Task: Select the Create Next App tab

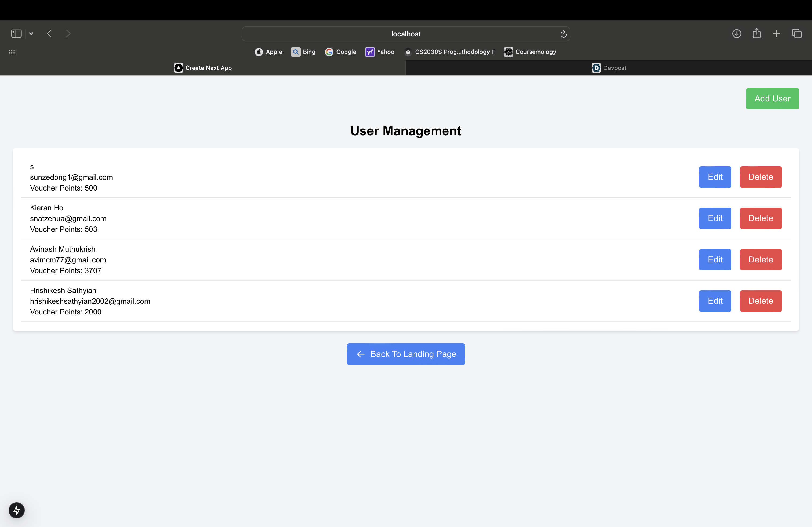Action: (x=203, y=68)
